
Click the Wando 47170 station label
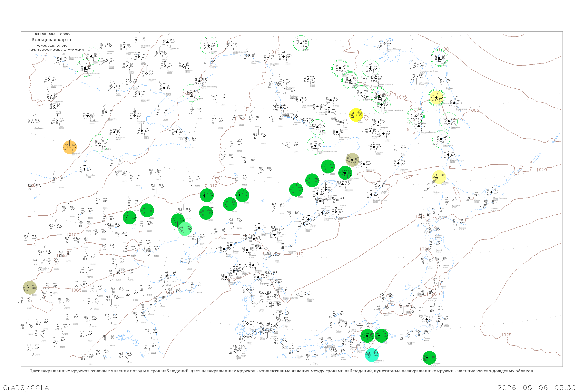click(x=249, y=343)
